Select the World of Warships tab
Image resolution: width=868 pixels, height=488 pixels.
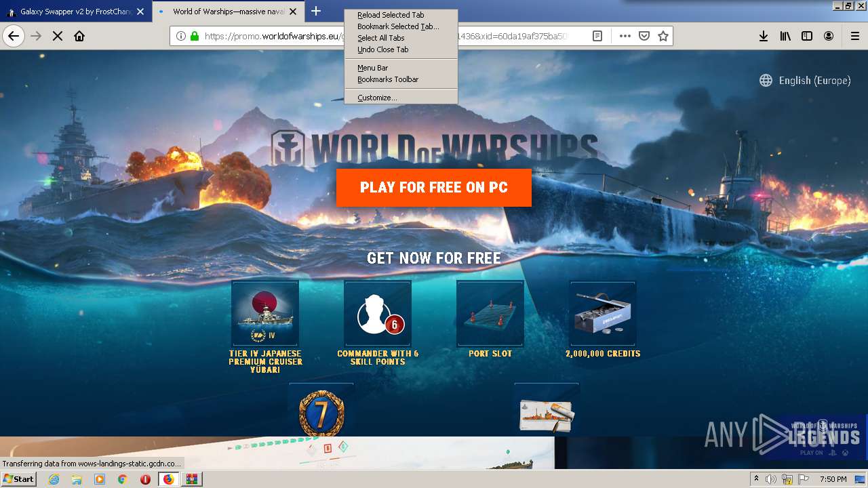[x=229, y=12]
